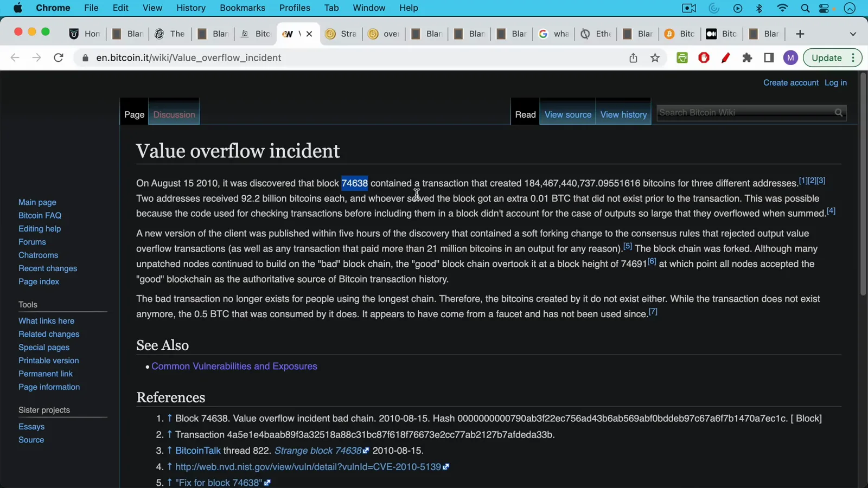Click the Log in link
This screenshot has height=488, width=868.
pyautogui.click(x=835, y=82)
